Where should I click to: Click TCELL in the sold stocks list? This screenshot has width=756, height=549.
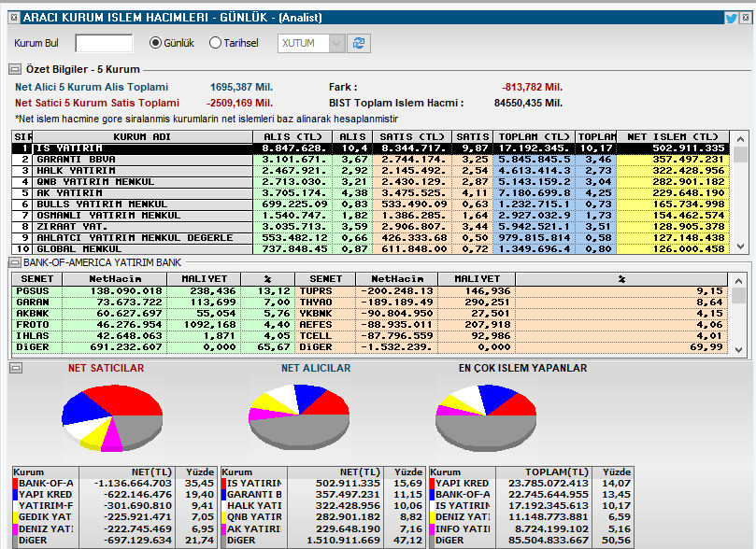[x=316, y=336]
